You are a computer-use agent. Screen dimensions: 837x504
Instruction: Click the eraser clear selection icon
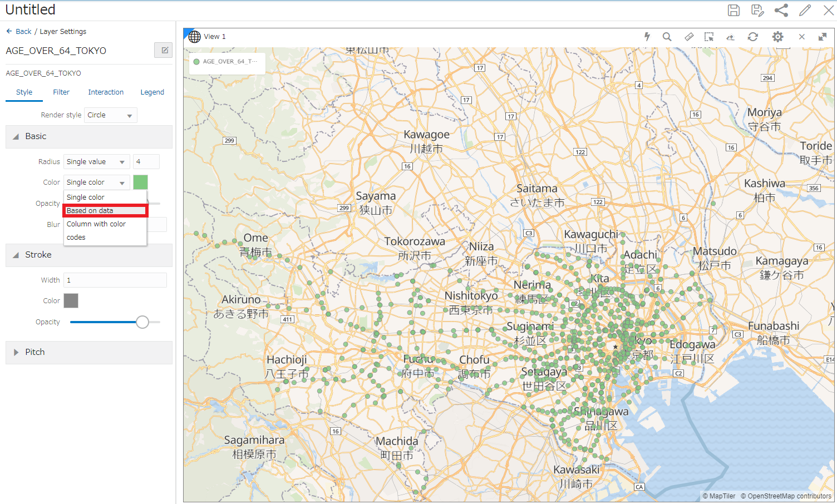(730, 37)
